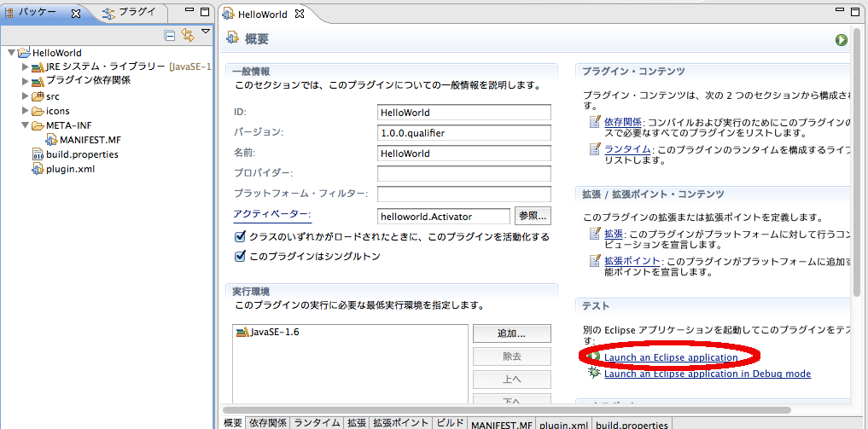The image size is (868, 429).
Task: Click the debug bug icon beside Debug mode link
Action: 595,374
